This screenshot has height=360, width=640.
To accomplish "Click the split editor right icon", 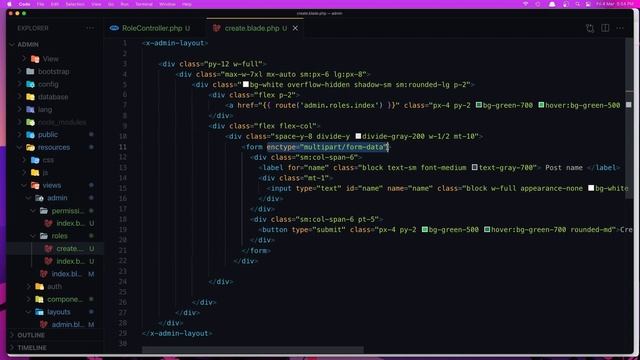I will point(605,28).
